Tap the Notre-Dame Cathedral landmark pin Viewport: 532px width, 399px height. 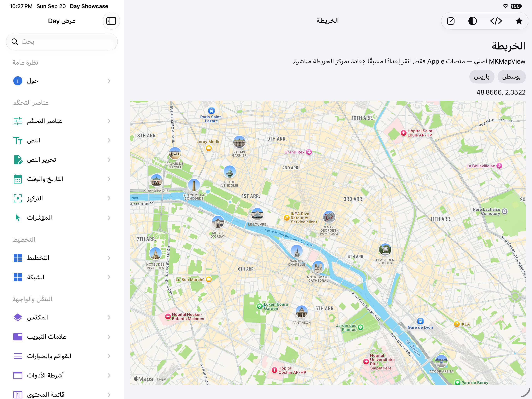(318, 267)
